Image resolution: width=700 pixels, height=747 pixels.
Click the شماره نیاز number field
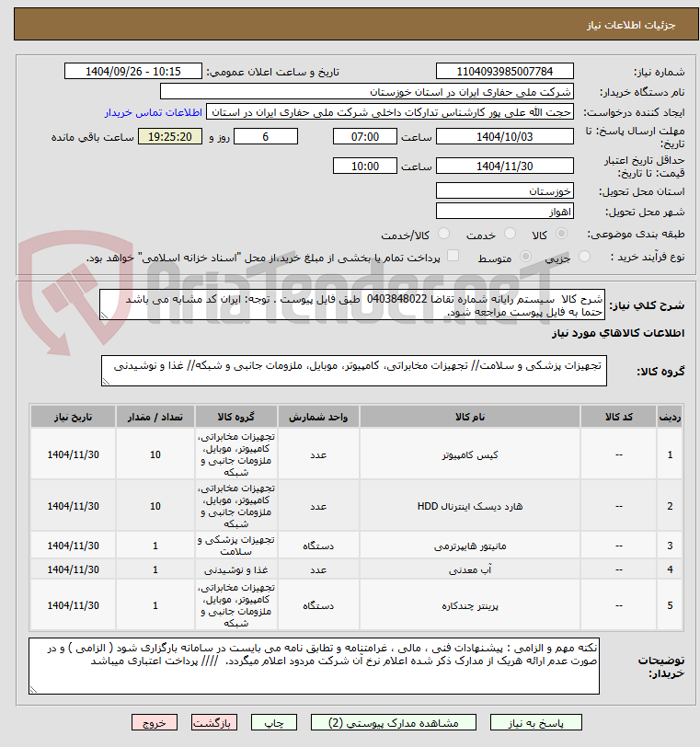(x=505, y=72)
